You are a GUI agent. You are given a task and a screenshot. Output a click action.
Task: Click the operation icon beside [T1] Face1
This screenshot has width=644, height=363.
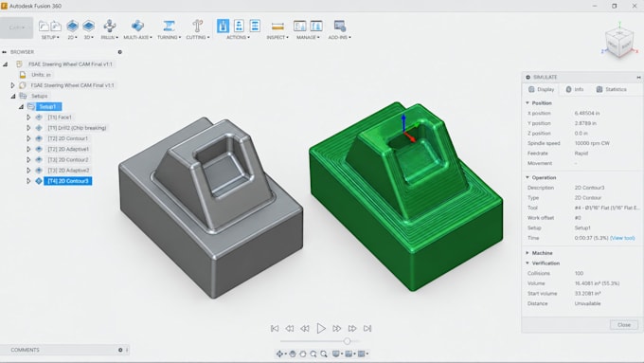point(39,118)
